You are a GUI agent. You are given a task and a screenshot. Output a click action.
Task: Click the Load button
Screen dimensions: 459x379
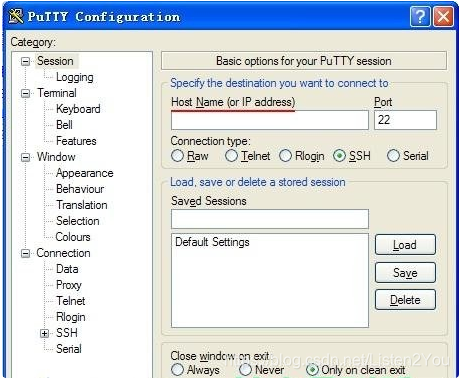coord(405,245)
